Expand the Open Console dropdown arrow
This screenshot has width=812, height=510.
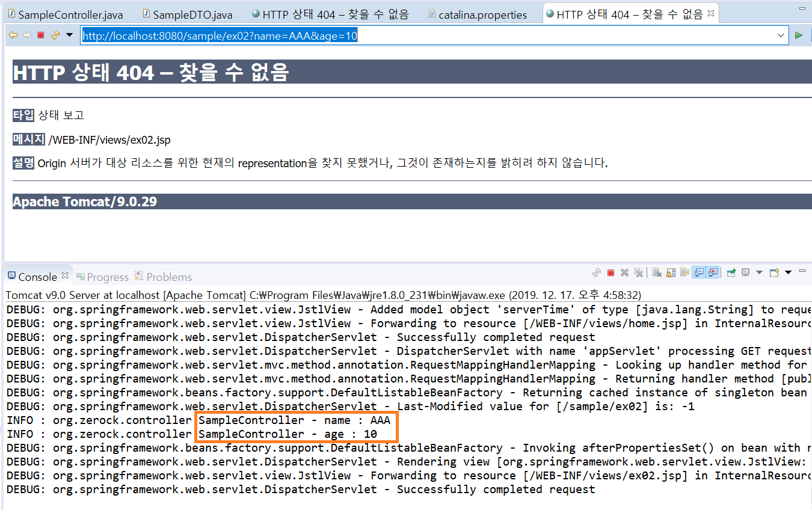pyautogui.click(x=788, y=272)
